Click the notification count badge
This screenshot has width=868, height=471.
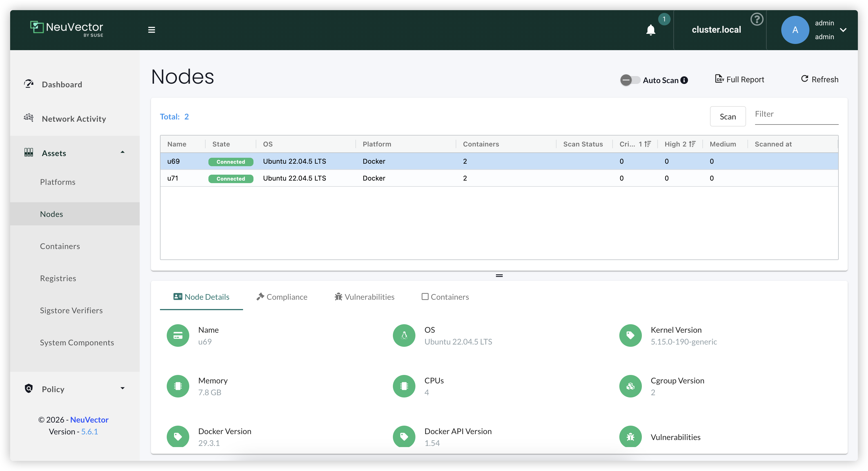click(x=664, y=19)
